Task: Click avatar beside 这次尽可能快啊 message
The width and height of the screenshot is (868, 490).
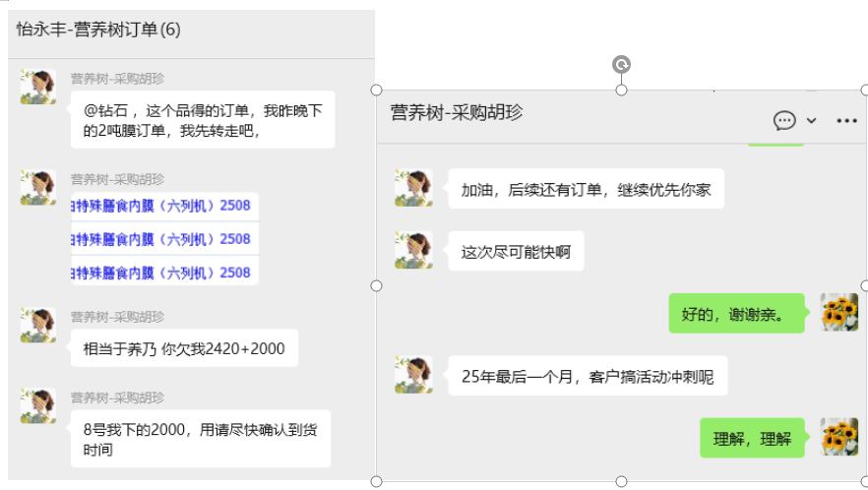Action: point(413,250)
